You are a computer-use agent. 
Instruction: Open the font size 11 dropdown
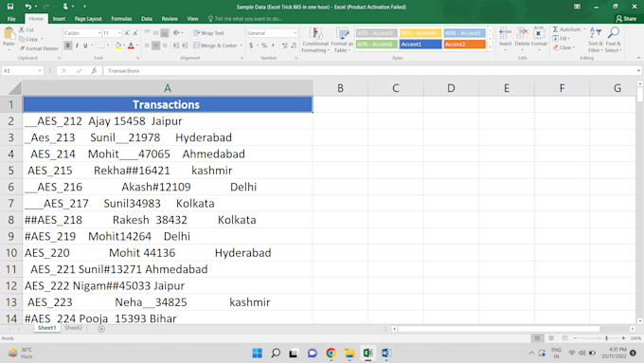[119, 33]
